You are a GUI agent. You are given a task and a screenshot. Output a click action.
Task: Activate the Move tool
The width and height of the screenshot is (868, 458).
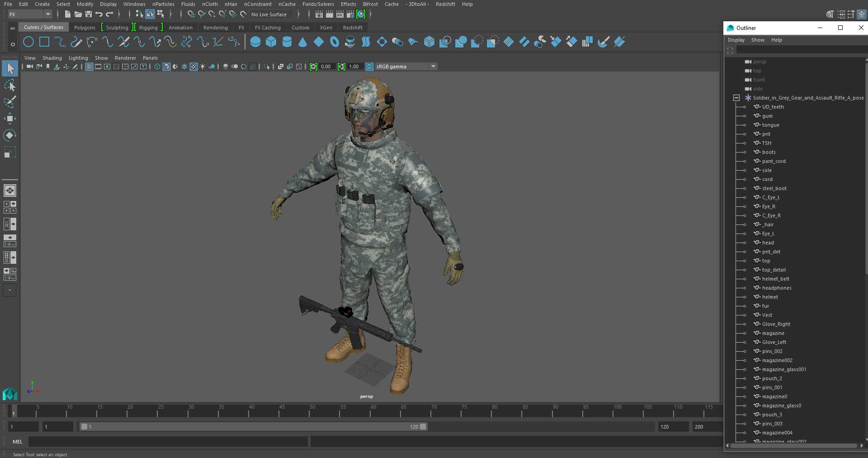[x=10, y=119]
